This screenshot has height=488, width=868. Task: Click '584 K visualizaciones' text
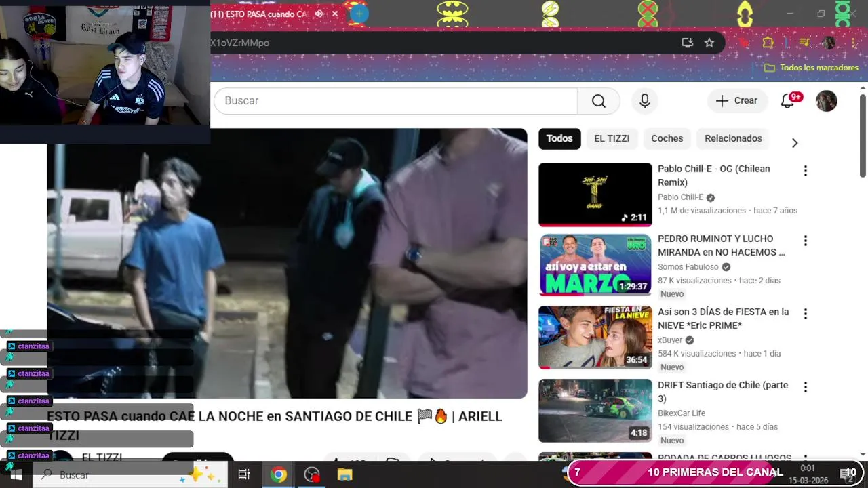[697, 354]
